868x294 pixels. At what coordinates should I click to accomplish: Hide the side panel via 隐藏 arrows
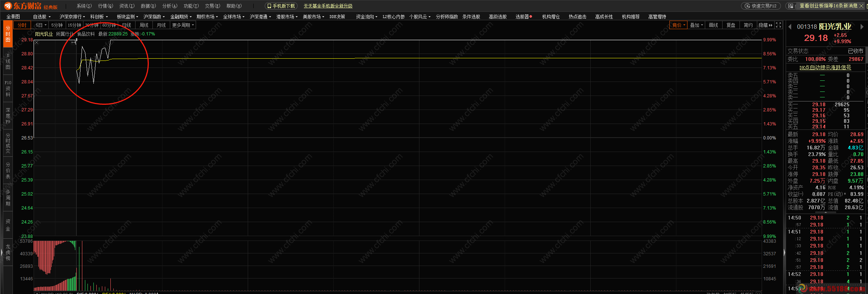click(766, 25)
